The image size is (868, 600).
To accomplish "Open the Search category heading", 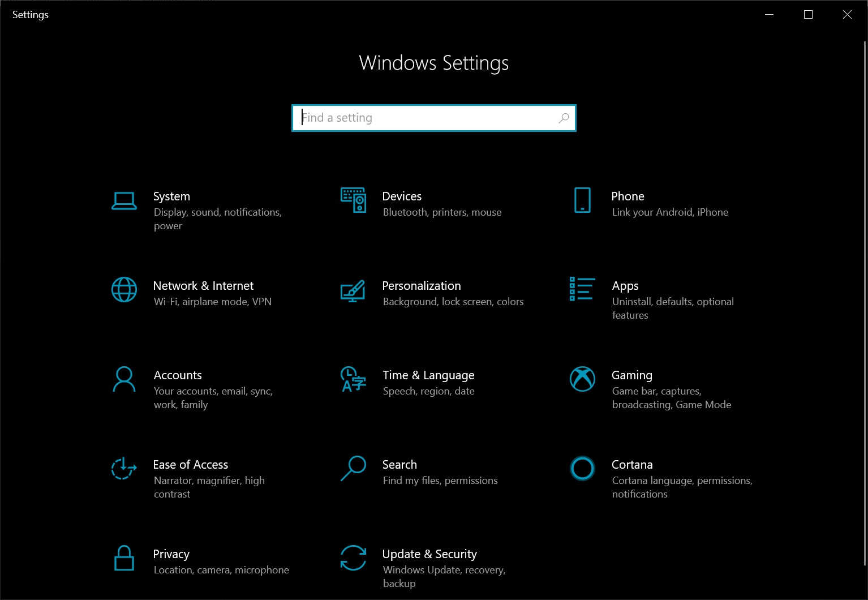I will [x=399, y=465].
